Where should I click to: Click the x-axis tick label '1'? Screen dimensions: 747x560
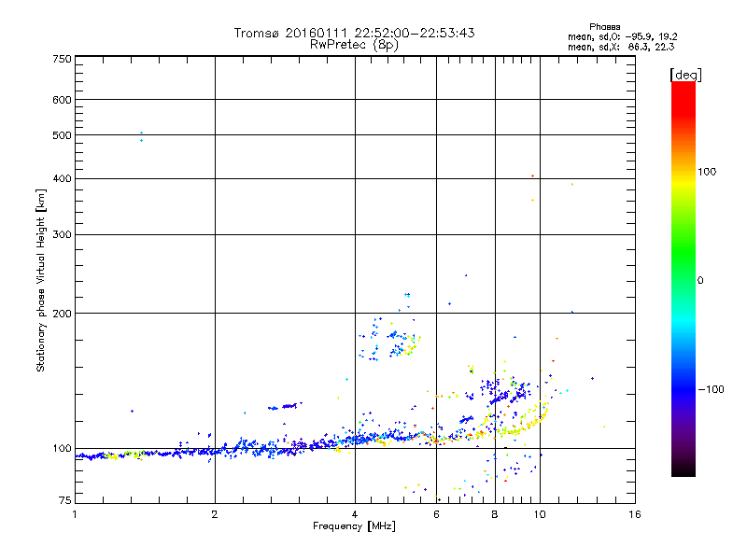pos(75,514)
